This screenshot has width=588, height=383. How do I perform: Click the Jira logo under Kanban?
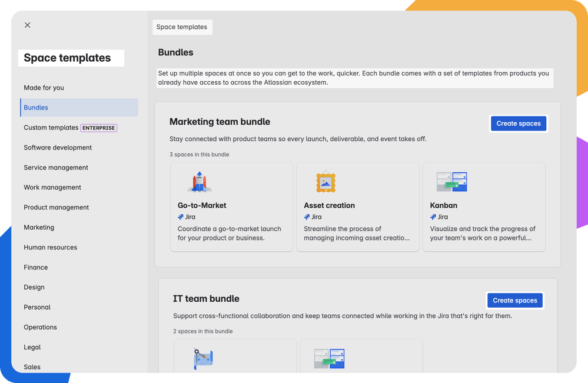(433, 217)
